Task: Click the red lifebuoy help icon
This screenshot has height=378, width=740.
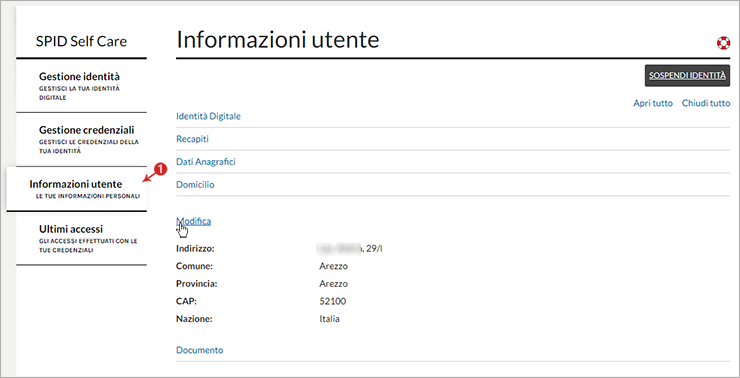Action: 723,42
